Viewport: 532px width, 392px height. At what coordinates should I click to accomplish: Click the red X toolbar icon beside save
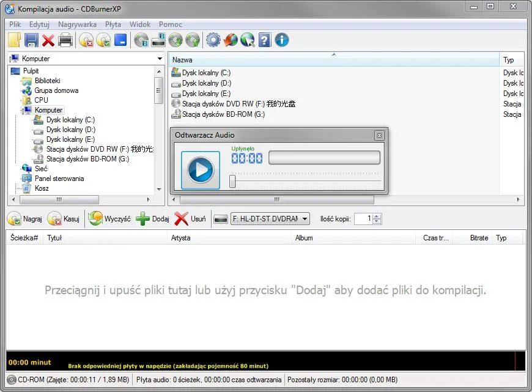click(48, 40)
